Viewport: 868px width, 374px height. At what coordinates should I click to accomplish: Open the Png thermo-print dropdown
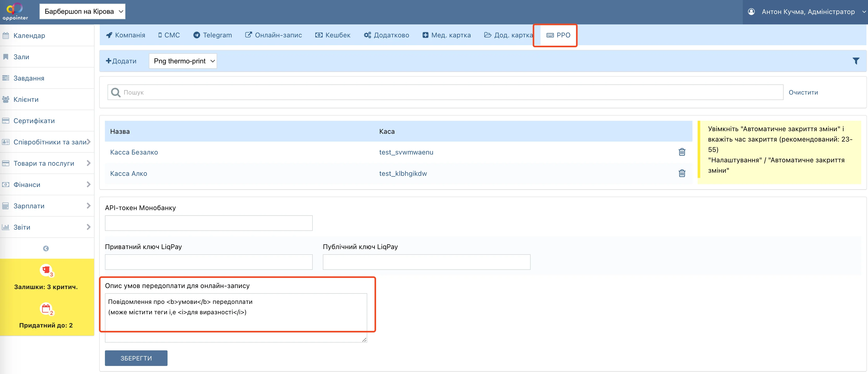183,61
